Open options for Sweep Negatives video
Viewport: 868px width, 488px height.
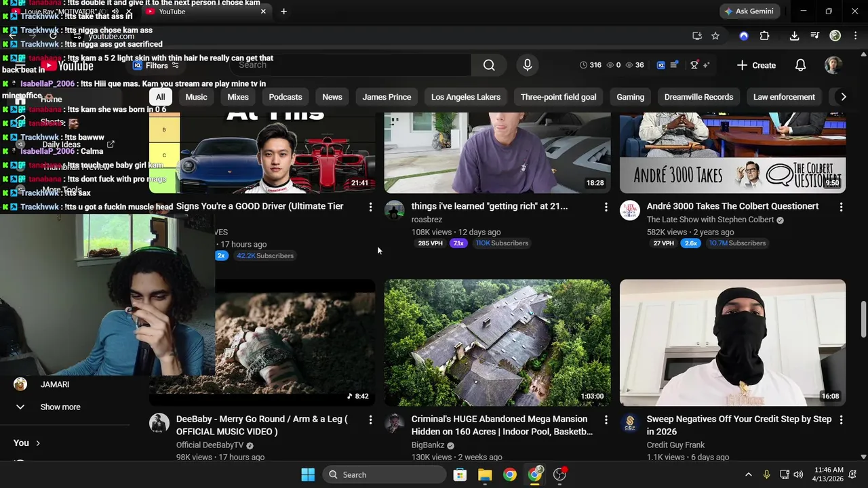842,420
